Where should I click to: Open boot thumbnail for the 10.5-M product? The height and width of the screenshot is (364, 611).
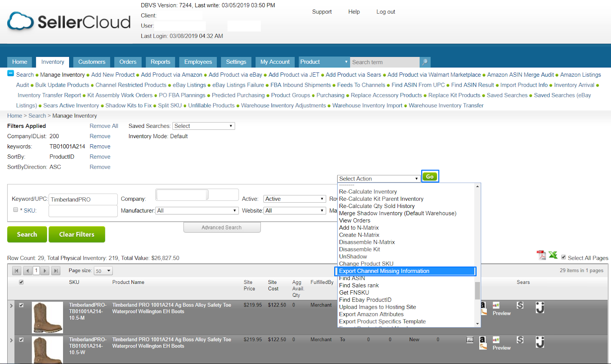[47, 317]
